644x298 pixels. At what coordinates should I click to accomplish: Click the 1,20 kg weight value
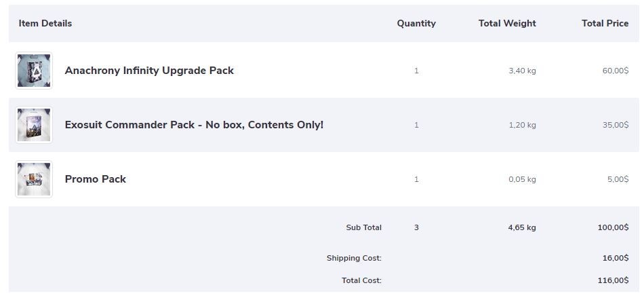[x=522, y=125]
